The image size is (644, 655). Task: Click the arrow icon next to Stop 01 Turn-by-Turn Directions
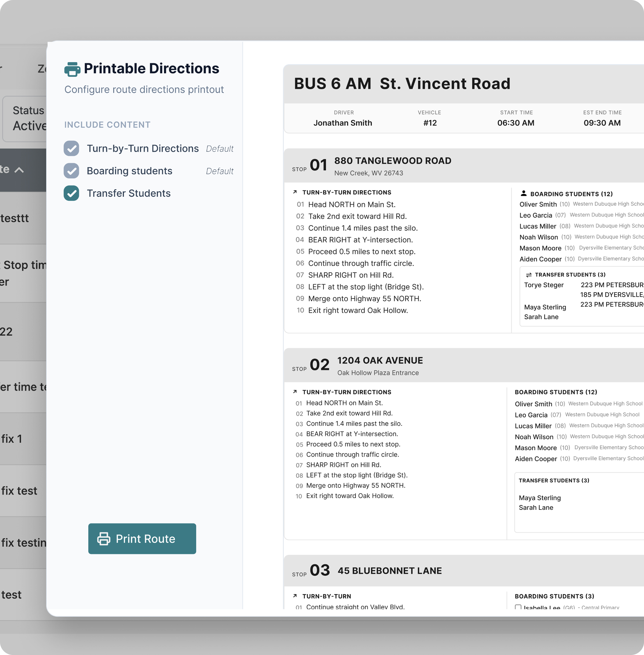pyautogui.click(x=295, y=192)
